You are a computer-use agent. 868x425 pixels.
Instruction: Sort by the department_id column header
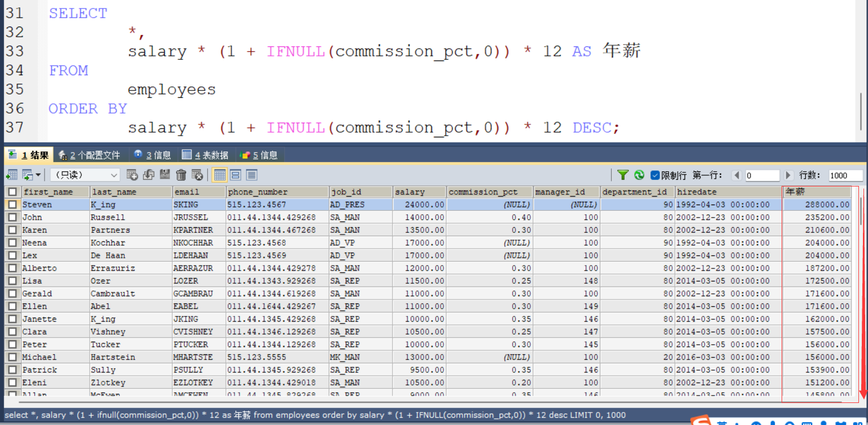637,192
